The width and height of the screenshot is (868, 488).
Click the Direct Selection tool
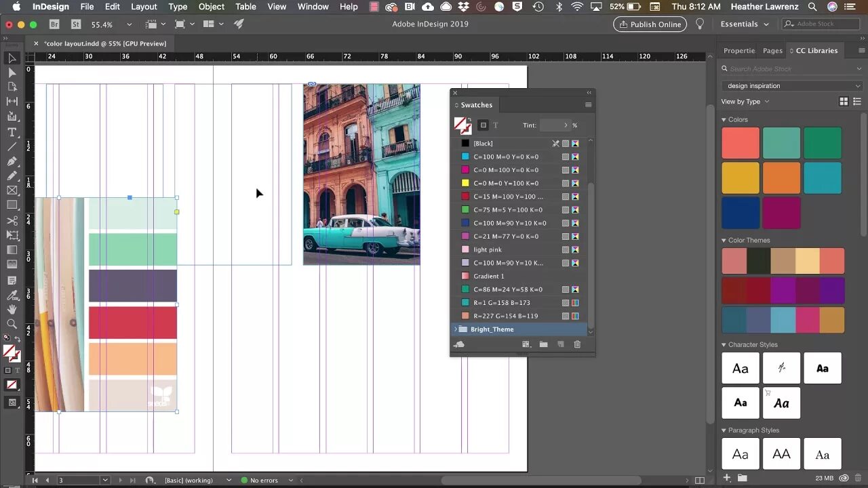point(12,73)
